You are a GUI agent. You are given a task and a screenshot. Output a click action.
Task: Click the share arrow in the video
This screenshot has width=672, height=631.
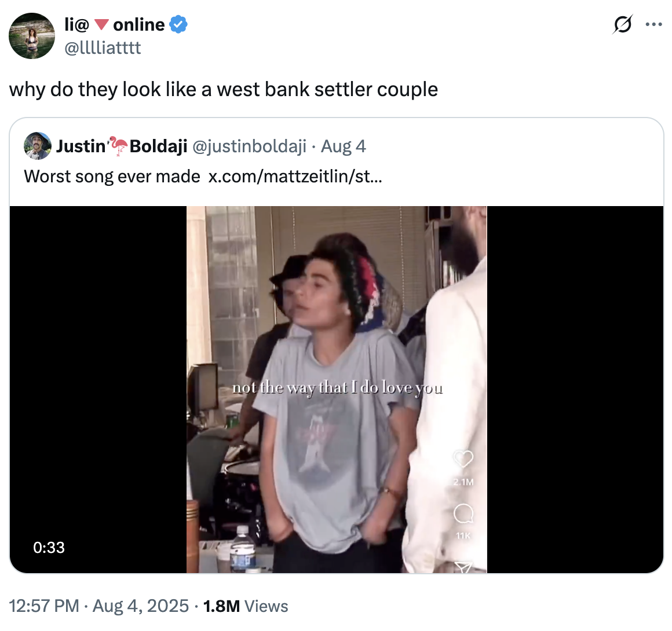click(x=463, y=567)
